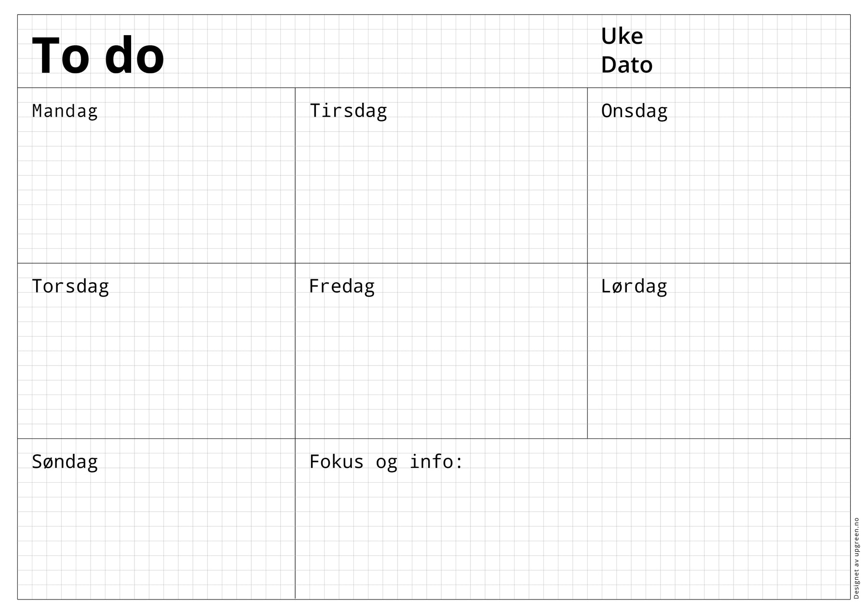The width and height of the screenshot is (868, 614).
Task: Open the 'Designet av upgreen.no' credit
Action: pos(856,558)
